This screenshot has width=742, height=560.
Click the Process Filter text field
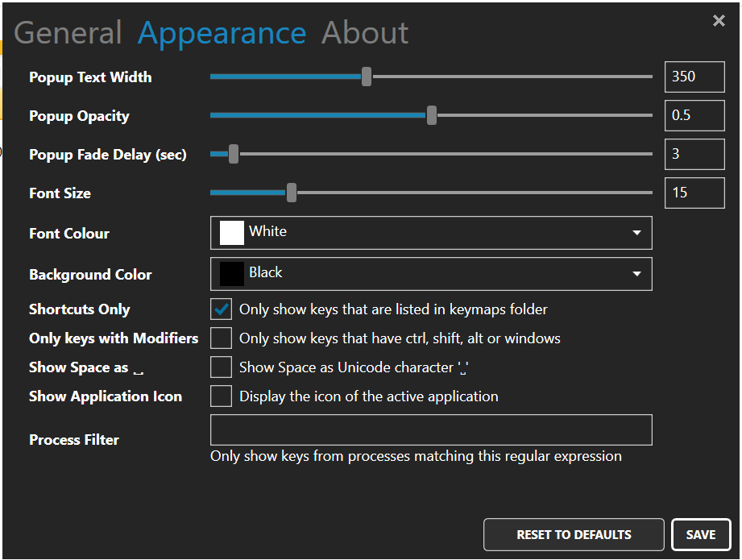[431, 430]
